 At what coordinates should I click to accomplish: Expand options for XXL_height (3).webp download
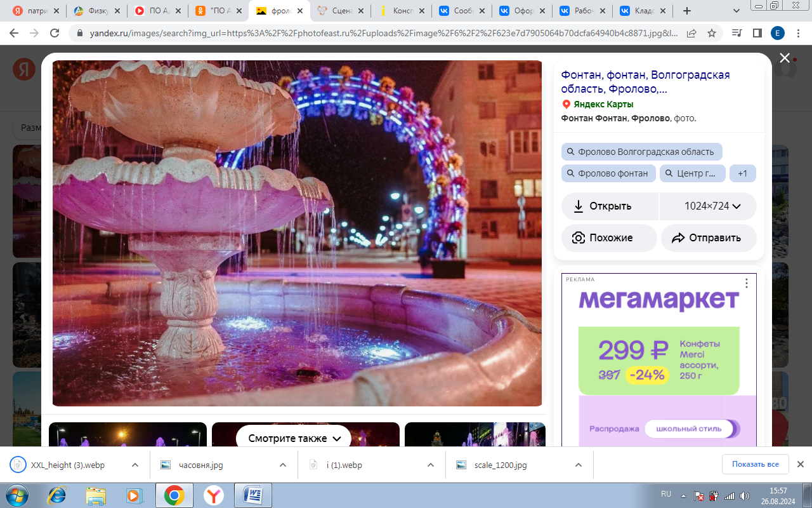(x=135, y=465)
